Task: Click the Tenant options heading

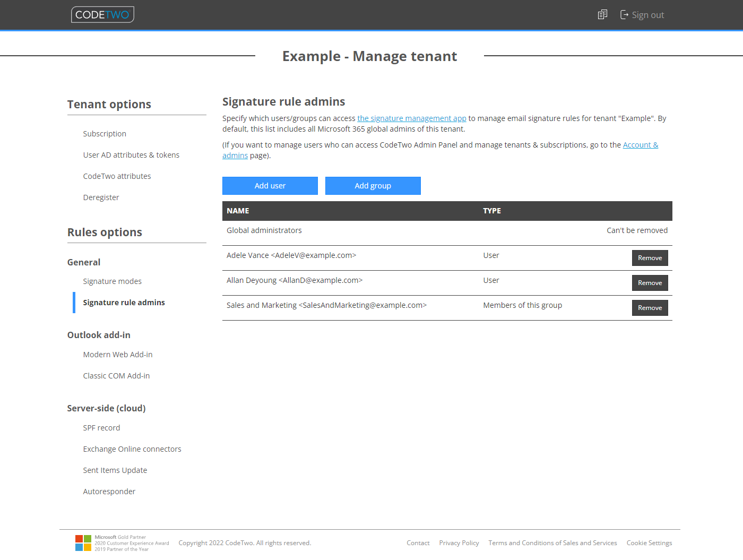Action: click(x=109, y=105)
